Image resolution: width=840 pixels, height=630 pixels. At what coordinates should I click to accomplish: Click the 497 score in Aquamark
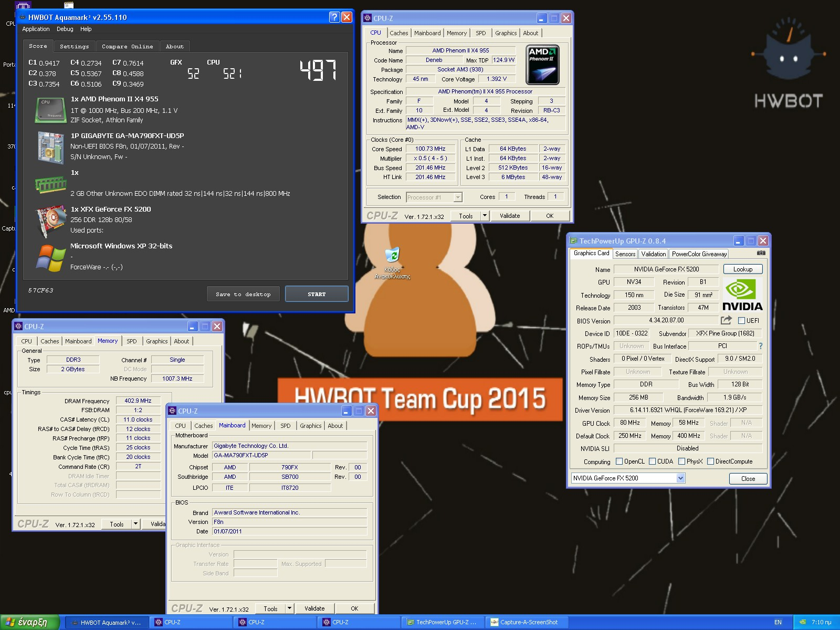[x=318, y=70]
